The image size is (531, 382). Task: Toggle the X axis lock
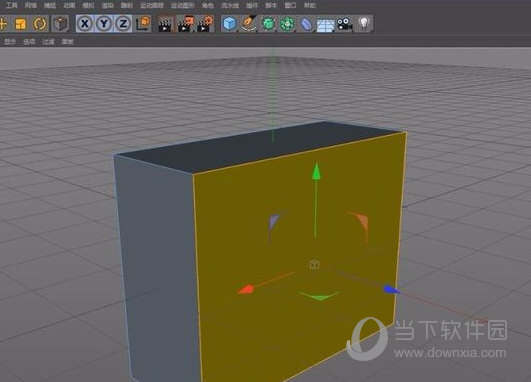coord(85,24)
